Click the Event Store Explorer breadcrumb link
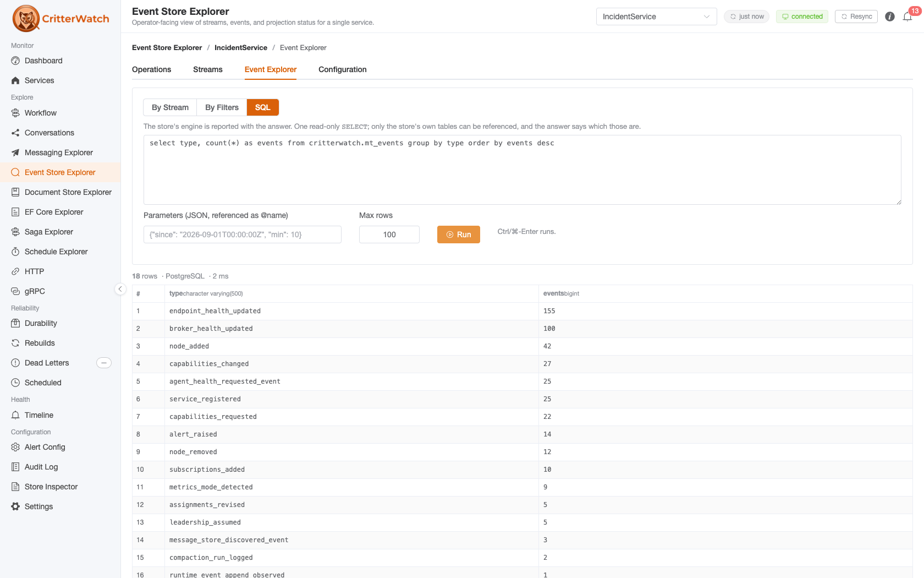Viewport: 924px width, 578px height. (167, 48)
